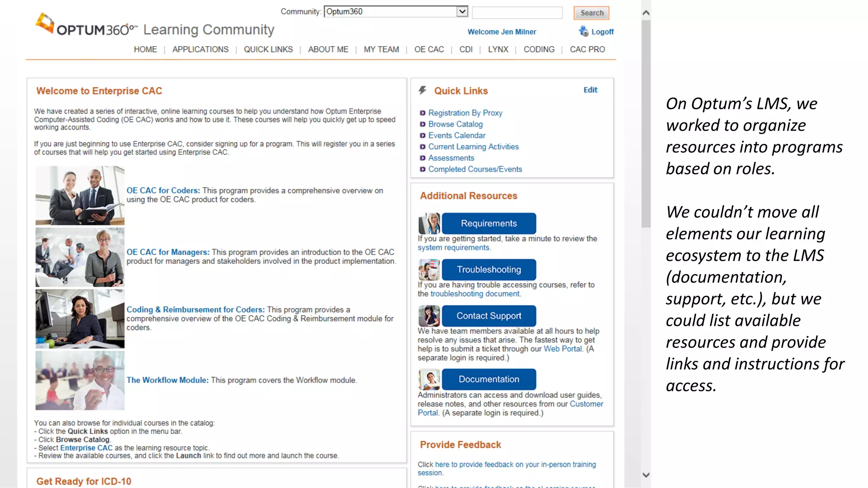Open the LYNX menu

498,50
